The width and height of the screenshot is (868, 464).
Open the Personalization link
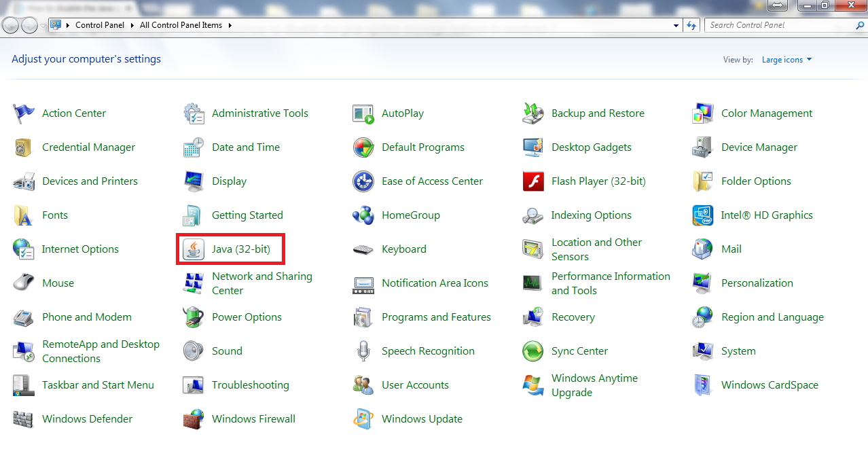[757, 283]
